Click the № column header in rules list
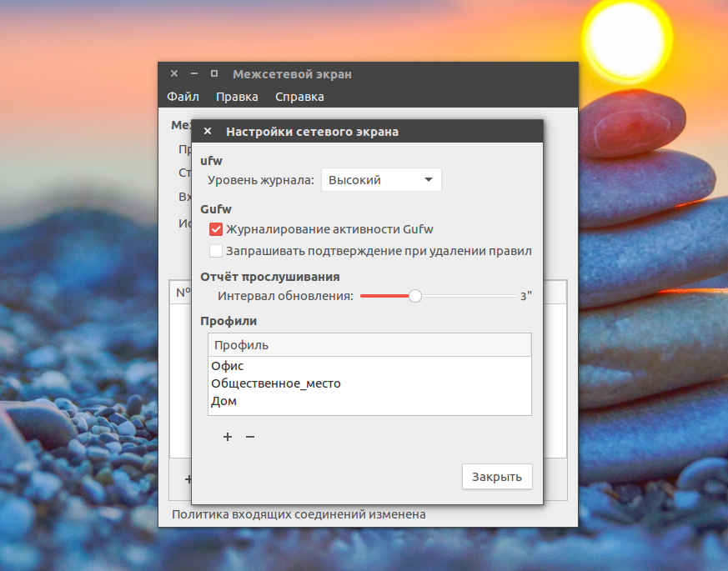 pyautogui.click(x=180, y=293)
